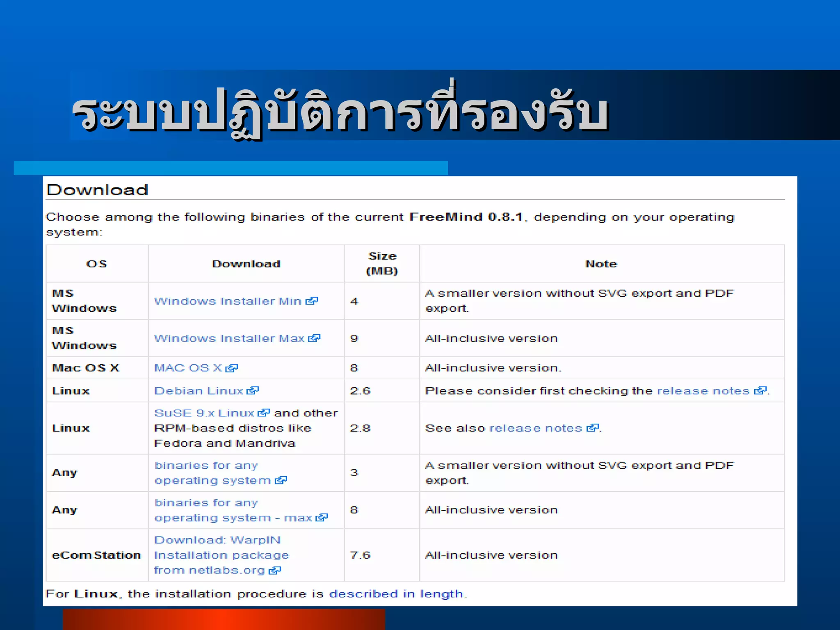
Task: Click external-link icon after 'operating system - max'
Action: [x=322, y=518]
